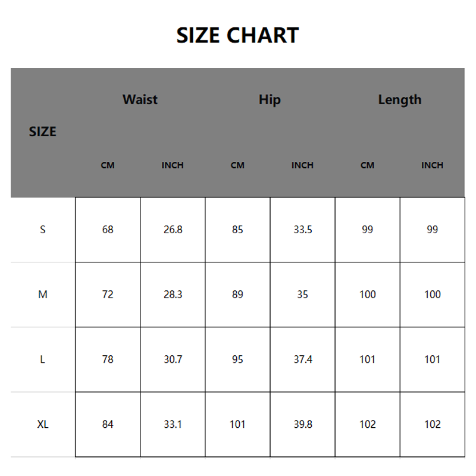The width and height of the screenshot is (476, 476).
Task: Click the 68 waist cell
Action: pyautogui.click(x=108, y=230)
